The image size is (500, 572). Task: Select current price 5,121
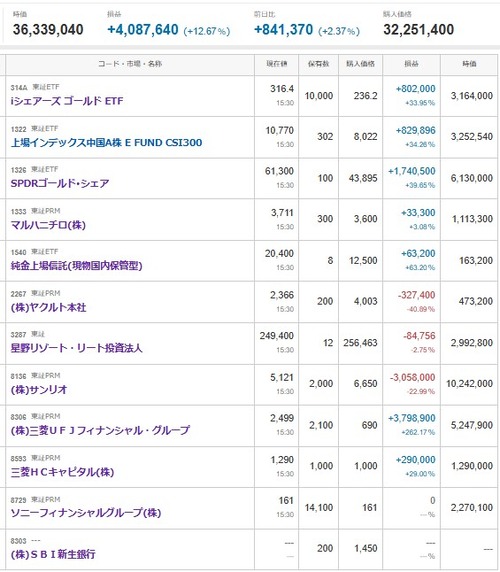tap(282, 378)
